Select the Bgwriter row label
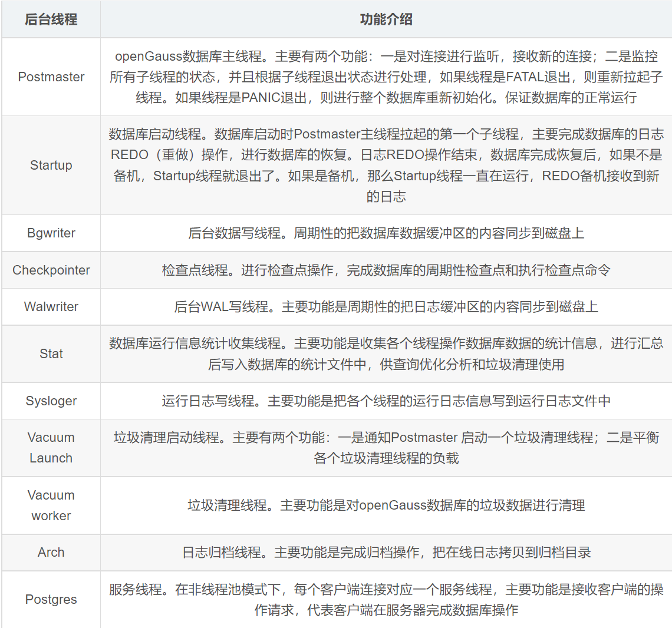Image resolution: width=672 pixels, height=628 pixels. pos(51,233)
